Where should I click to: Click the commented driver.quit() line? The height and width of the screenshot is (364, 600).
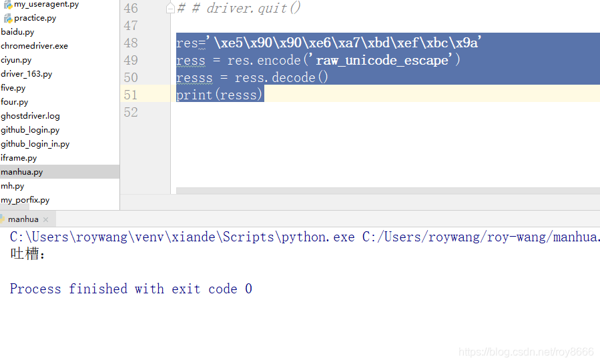point(240,7)
